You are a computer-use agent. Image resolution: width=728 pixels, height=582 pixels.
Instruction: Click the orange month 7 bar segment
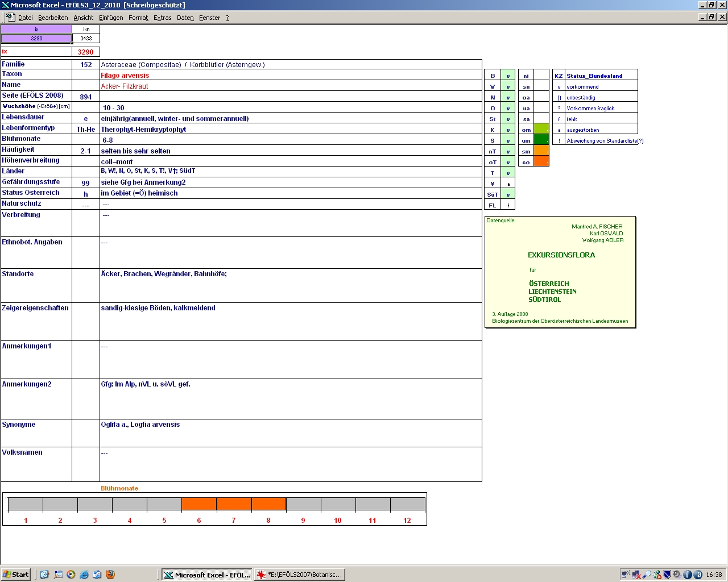pyautogui.click(x=234, y=504)
